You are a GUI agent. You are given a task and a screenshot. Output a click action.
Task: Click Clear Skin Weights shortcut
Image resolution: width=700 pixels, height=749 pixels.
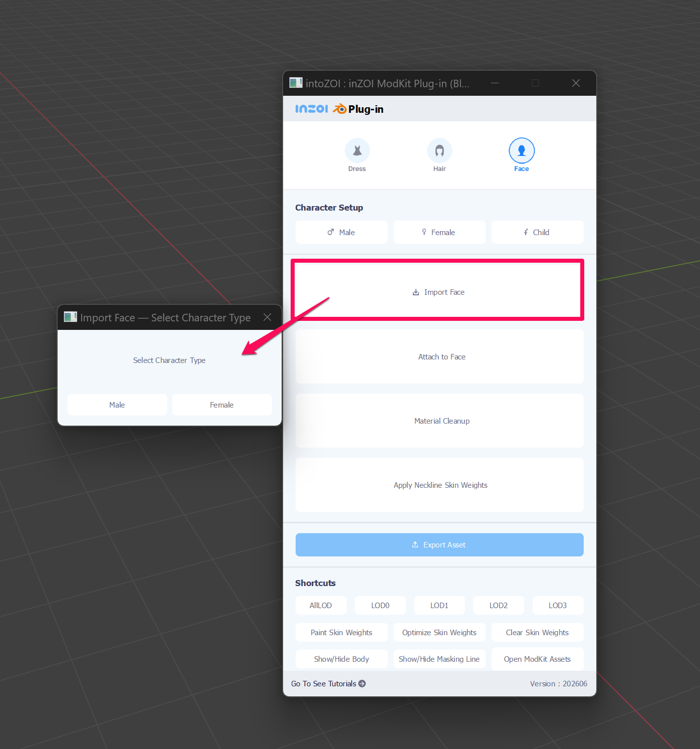[x=537, y=632]
